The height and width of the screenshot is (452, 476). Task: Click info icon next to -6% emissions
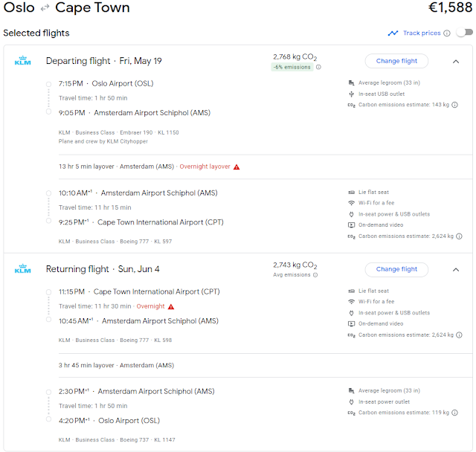pyautogui.click(x=318, y=67)
